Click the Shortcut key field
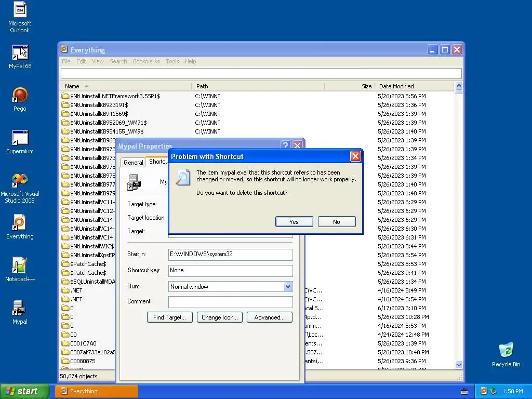The image size is (532, 399). [230, 270]
